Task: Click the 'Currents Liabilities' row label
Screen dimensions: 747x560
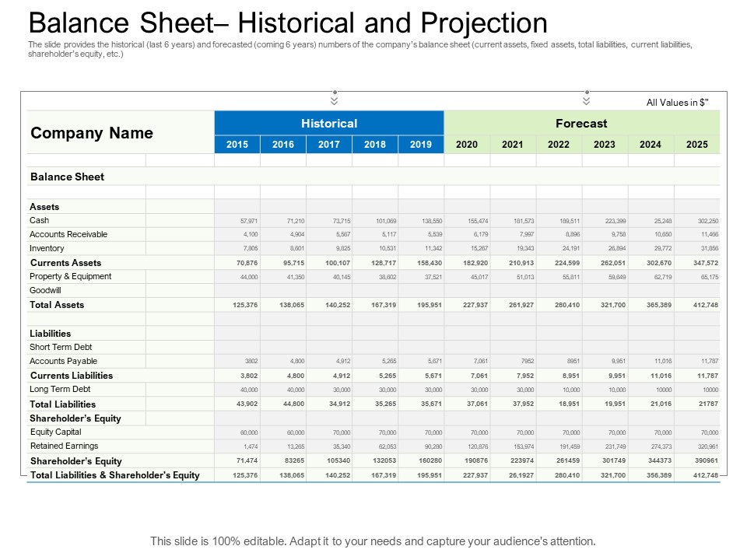Action: (72, 375)
